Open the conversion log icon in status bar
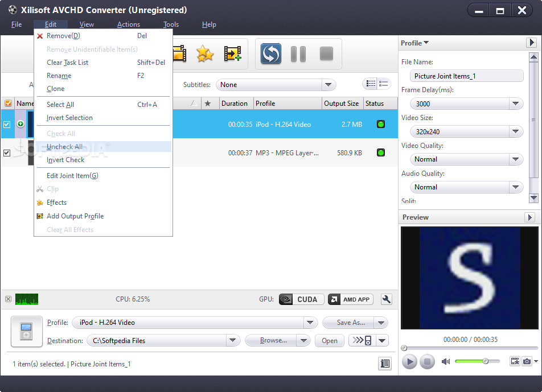542x392 pixels. pyautogui.click(x=385, y=364)
